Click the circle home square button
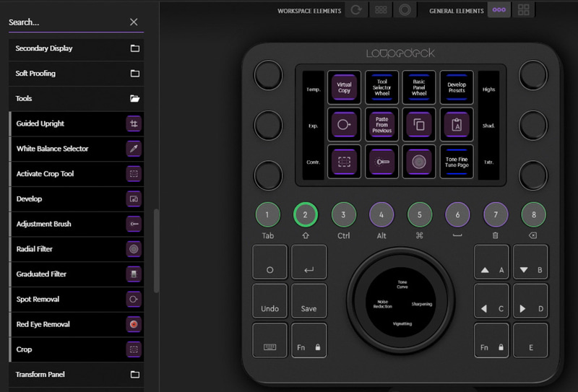This screenshot has height=392, width=578. coord(269,262)
